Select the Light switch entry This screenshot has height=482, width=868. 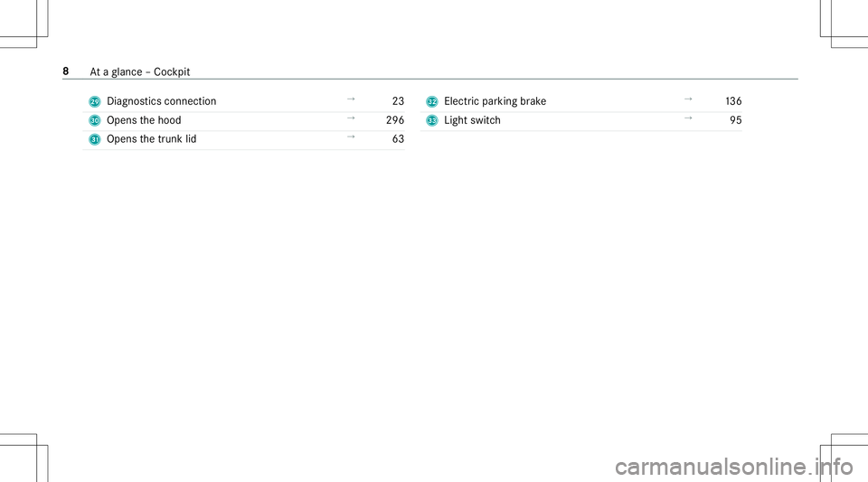coord(472,120)
